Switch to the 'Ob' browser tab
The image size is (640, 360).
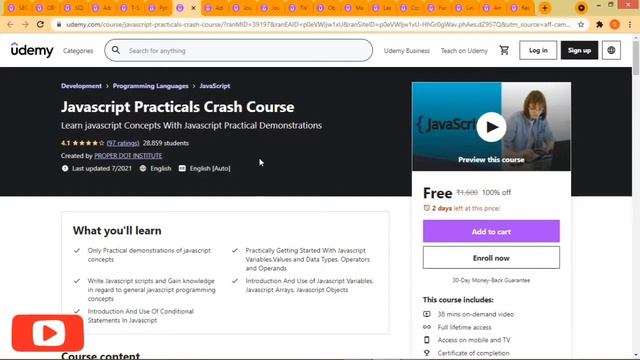327,8
